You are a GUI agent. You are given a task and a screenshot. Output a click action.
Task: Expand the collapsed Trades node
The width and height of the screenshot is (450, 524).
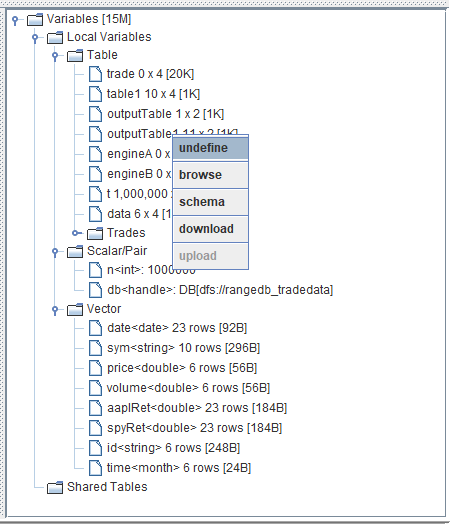pyautogui.click(x=77, y=233)
